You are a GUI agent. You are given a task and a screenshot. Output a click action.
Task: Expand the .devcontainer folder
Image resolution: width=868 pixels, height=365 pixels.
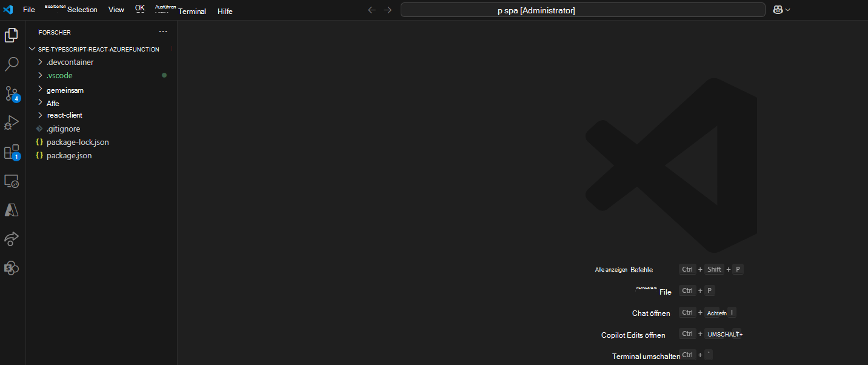pos(40,62)
